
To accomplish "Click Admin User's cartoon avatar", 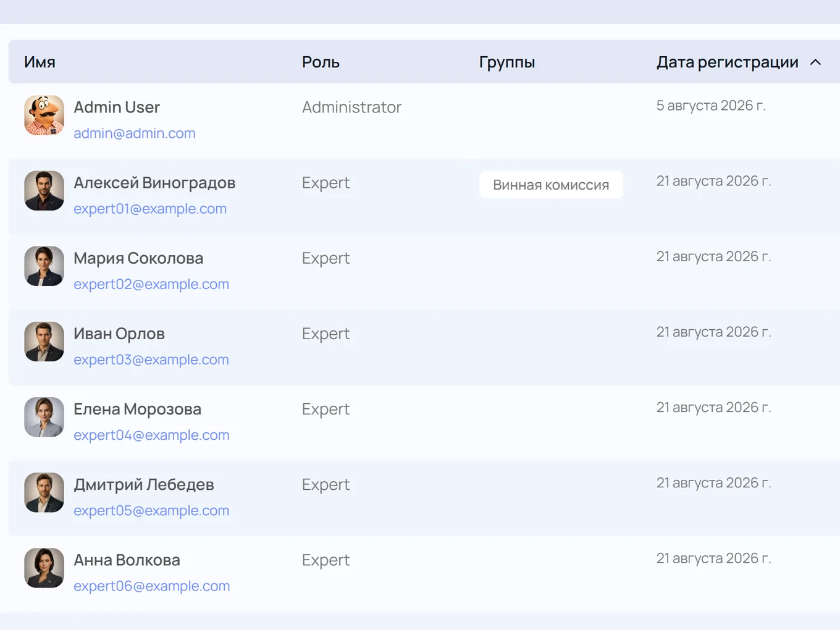I will click(x=44, y=115).
